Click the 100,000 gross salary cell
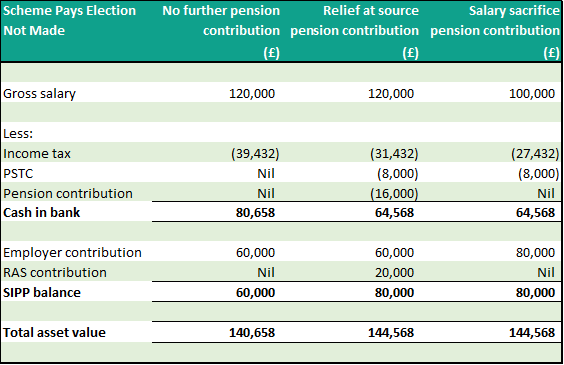The height and width of the screenshot is (365, 564). point(532,93)
